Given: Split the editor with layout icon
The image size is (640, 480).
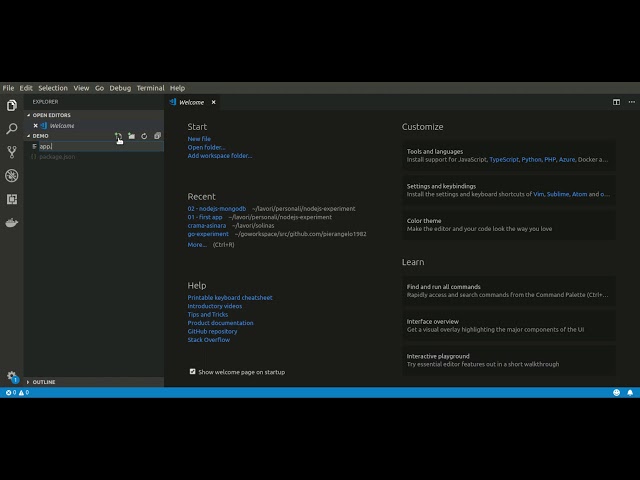Looking at the screenshot, I should click(x=616, y=102).
